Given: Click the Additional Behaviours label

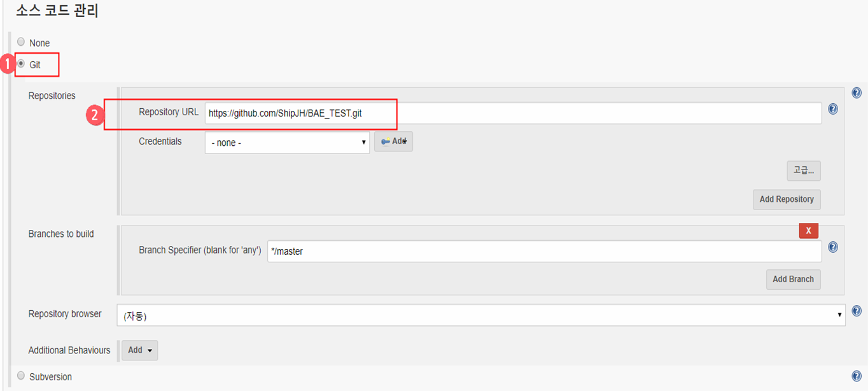Looking at the screenshot, I should pos(69,350).
